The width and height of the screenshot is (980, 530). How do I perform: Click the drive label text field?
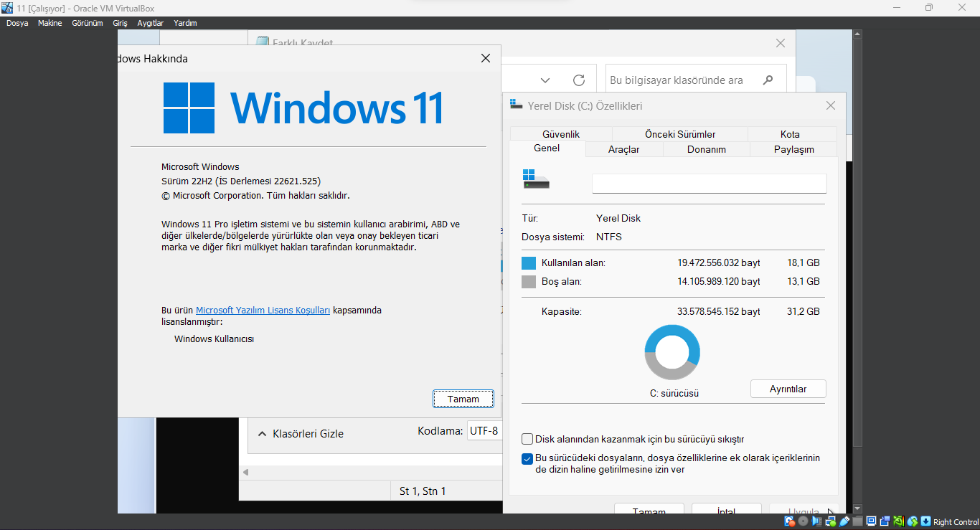pyautogui.click(x=710, y=184)
